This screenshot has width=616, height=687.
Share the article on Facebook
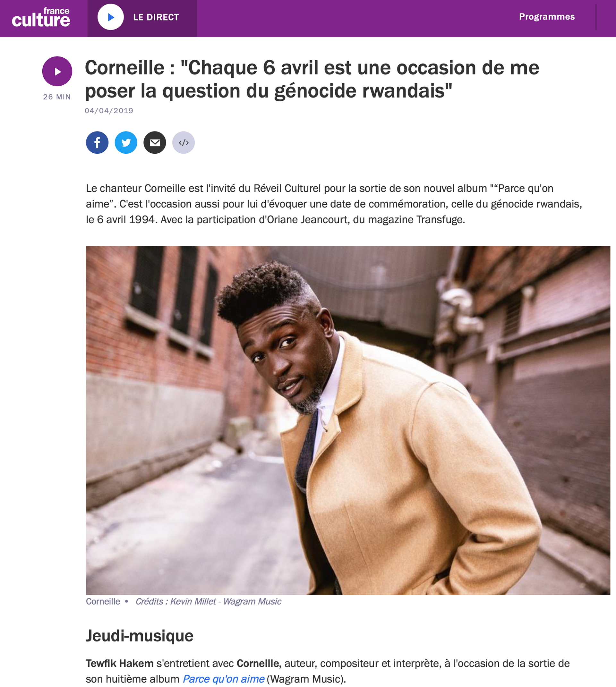97,142
